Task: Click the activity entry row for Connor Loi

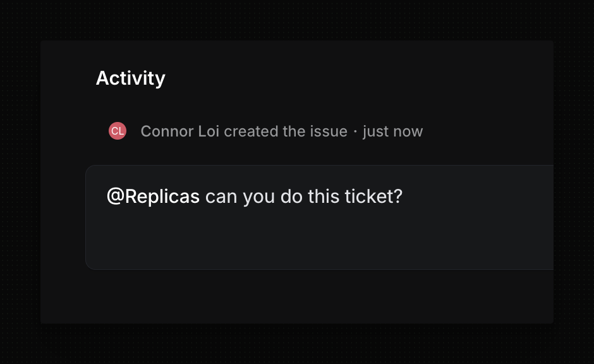Action: 265,131
